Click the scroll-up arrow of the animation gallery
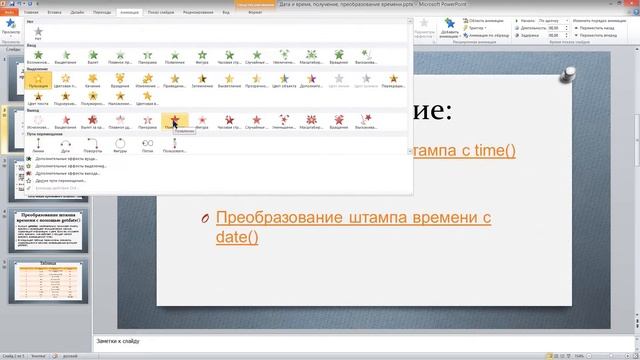 410,21
